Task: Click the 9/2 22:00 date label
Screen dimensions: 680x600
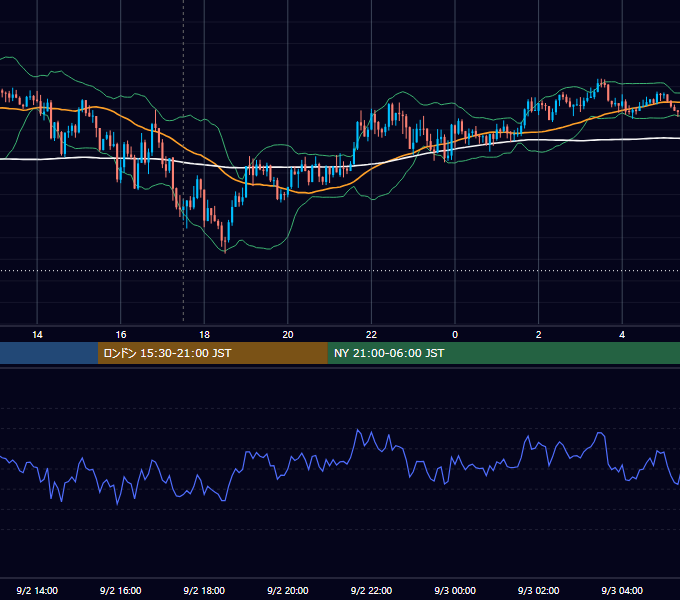Action: [371, 590]
